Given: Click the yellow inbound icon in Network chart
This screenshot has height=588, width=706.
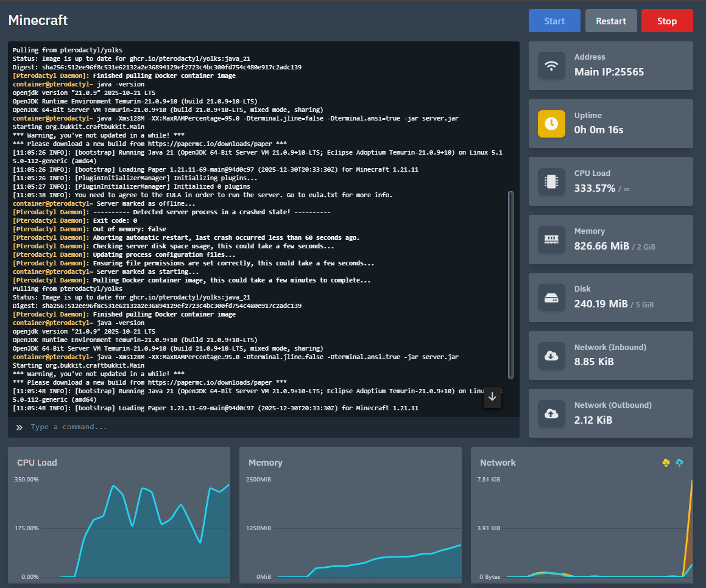Looking at the screenshot, I should (x=666, y=463).
